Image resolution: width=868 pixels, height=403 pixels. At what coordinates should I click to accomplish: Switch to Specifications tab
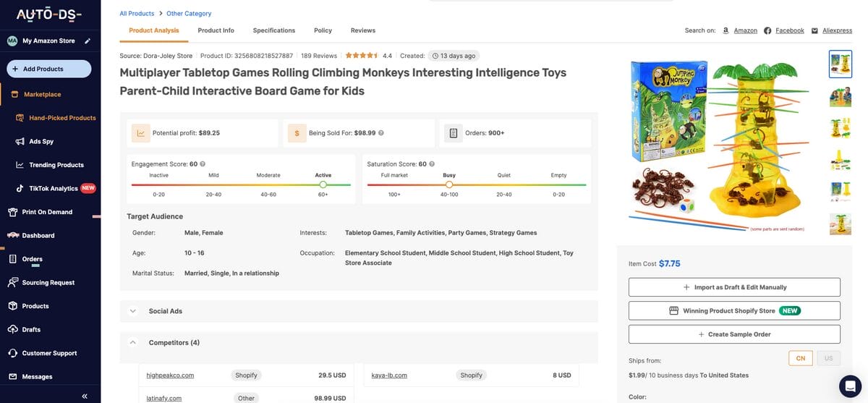click(274, 30)
